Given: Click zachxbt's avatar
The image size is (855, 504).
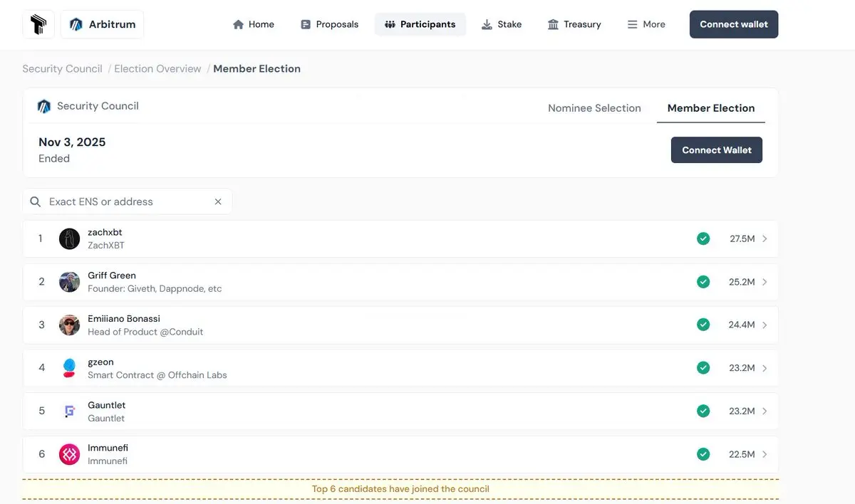Looking at the screenshot, I should point(69,238).
